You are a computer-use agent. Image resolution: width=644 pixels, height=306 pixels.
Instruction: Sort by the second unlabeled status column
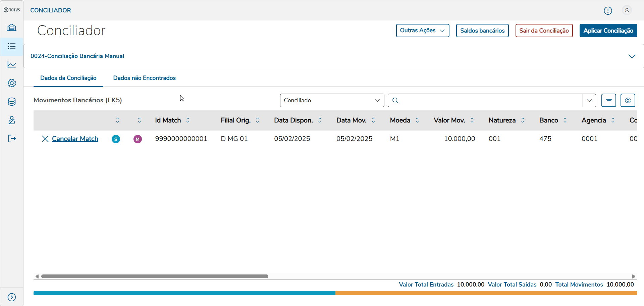point(139,120)
